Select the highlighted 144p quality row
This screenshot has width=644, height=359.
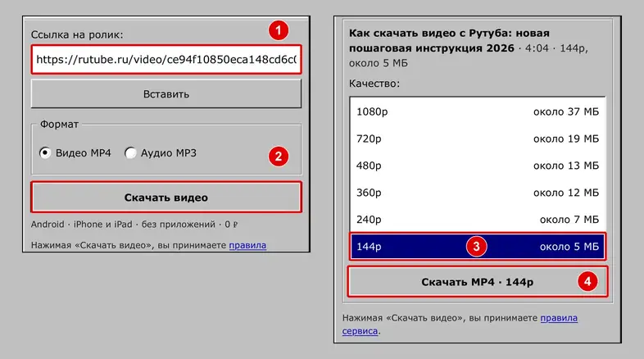[x=478, y=247]
